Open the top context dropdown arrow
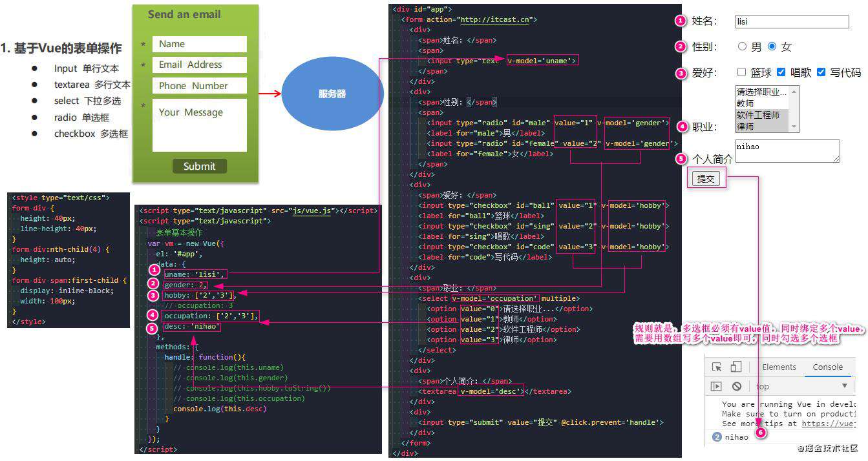Viewport: 868px width, 461px height. click(x=844, y=386)
